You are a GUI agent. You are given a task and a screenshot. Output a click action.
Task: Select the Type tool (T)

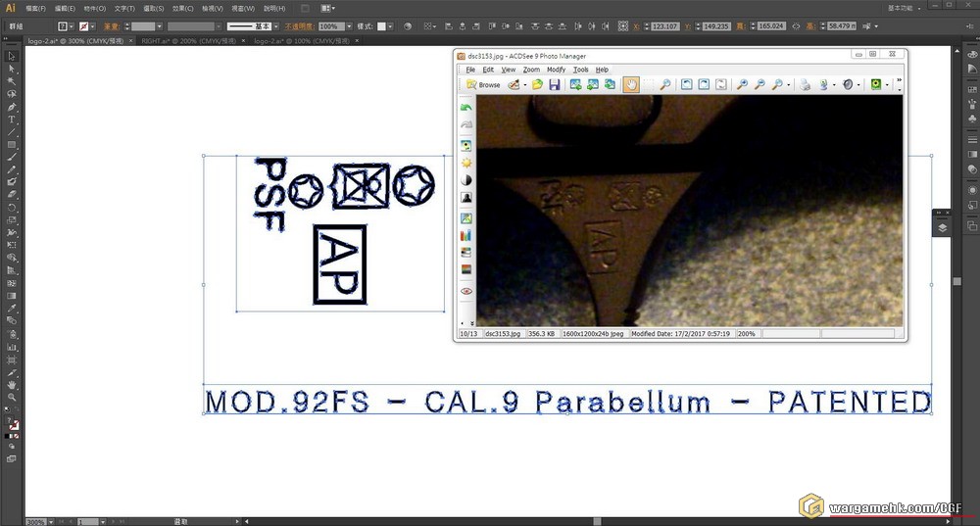(x=12, y=120)
